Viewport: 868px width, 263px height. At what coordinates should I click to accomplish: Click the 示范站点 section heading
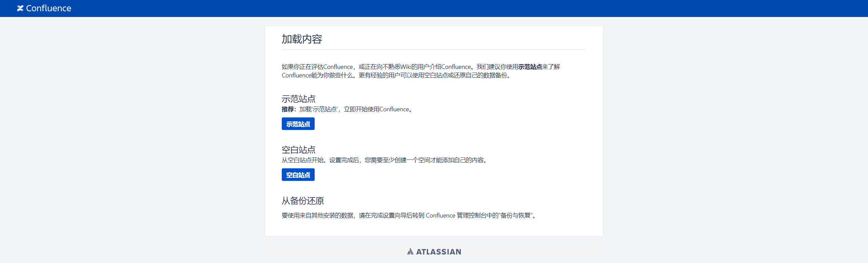298,99
